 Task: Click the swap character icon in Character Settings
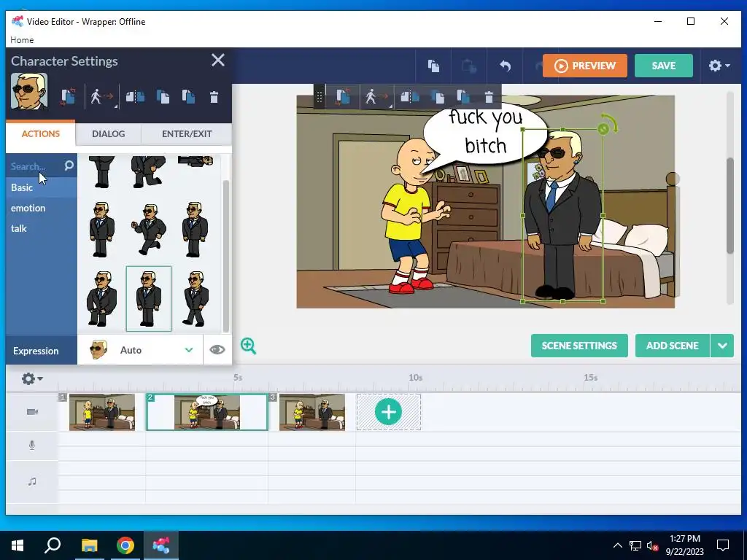[x=68, y=97]
